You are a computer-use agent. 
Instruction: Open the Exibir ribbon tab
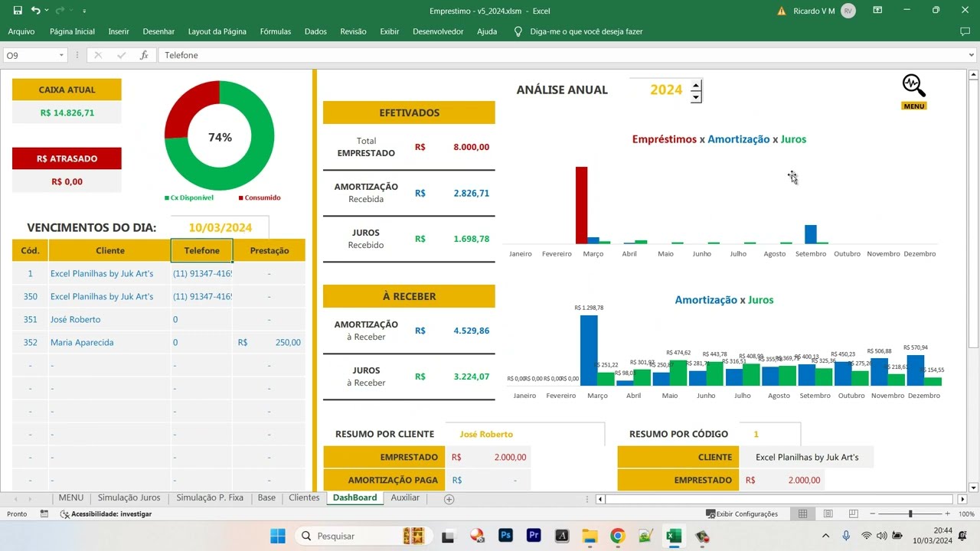(390, 31)
